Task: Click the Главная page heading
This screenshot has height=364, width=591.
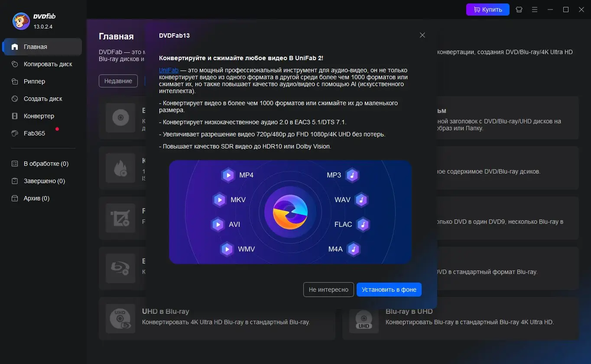Action: tap(116, 36)
